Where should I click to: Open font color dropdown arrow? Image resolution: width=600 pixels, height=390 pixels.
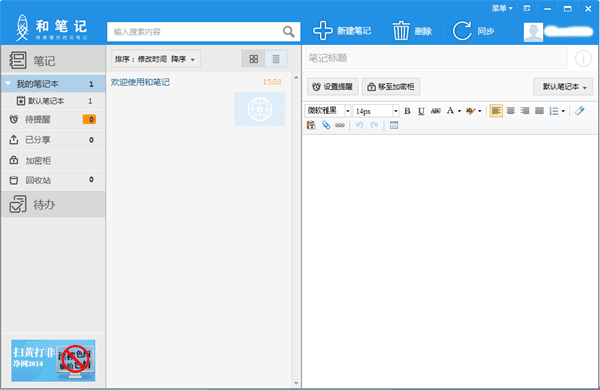tap(459, 111)
